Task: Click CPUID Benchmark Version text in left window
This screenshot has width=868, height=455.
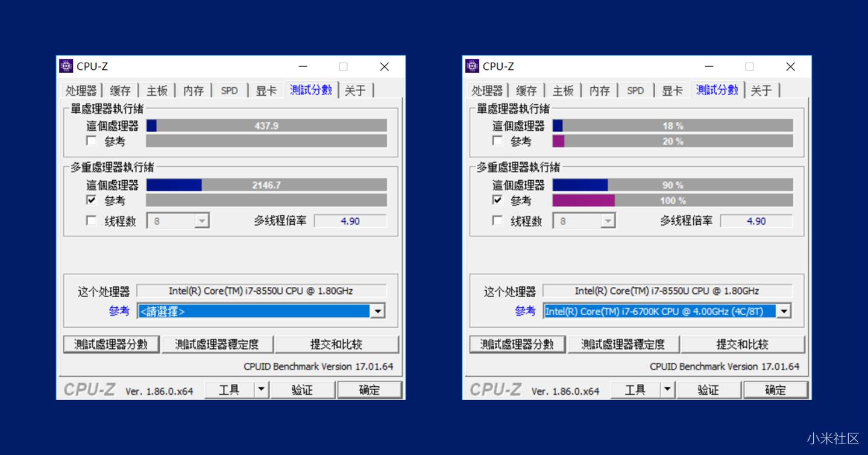Action: click(318, 366)
